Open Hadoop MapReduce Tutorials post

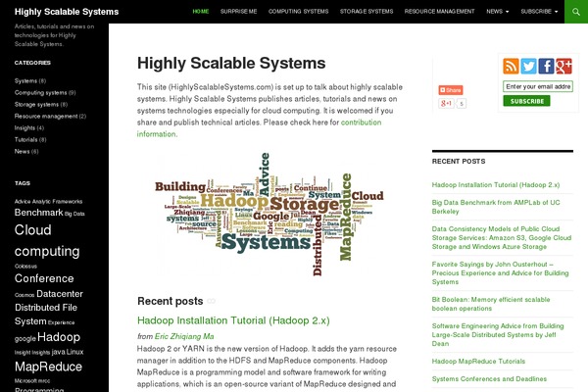478,362
